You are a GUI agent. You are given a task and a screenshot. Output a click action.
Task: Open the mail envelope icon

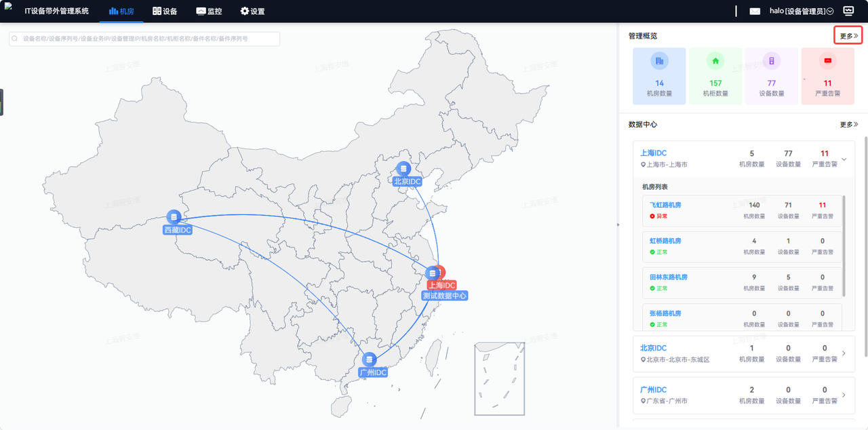pyautogui.click(x=755, y=11)
